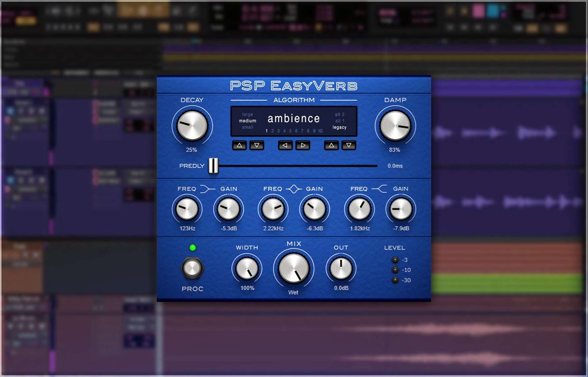Select the medium room size
588x377 pixels.
(x=247, y=121)
